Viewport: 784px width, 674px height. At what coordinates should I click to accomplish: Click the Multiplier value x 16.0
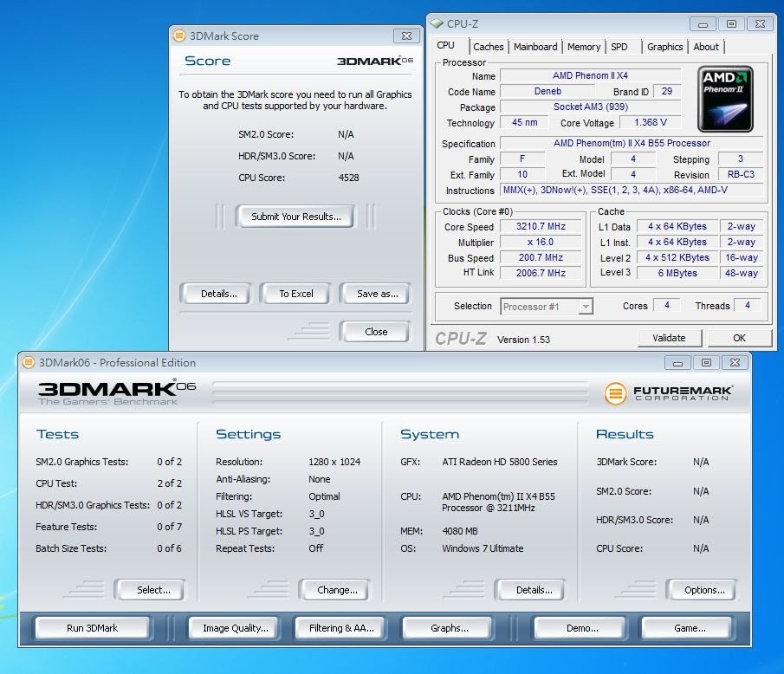[x=541, y=242]
